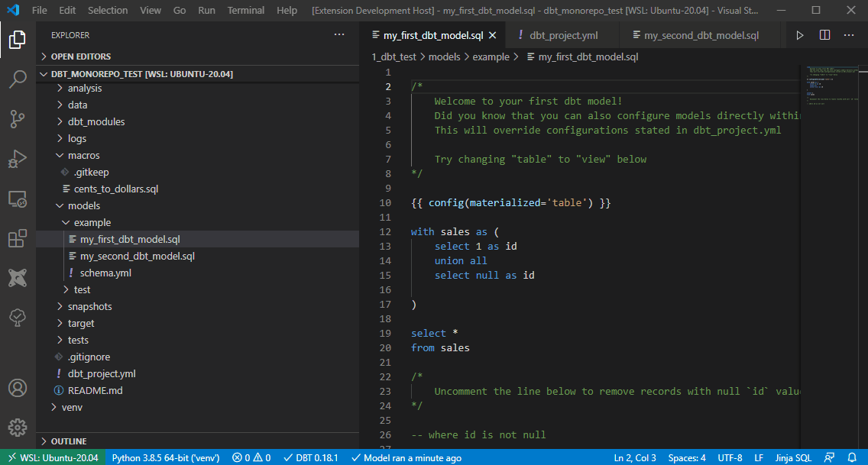The image size is (868, 465).
Task: Open the View menu
Action: coord(150,10)
